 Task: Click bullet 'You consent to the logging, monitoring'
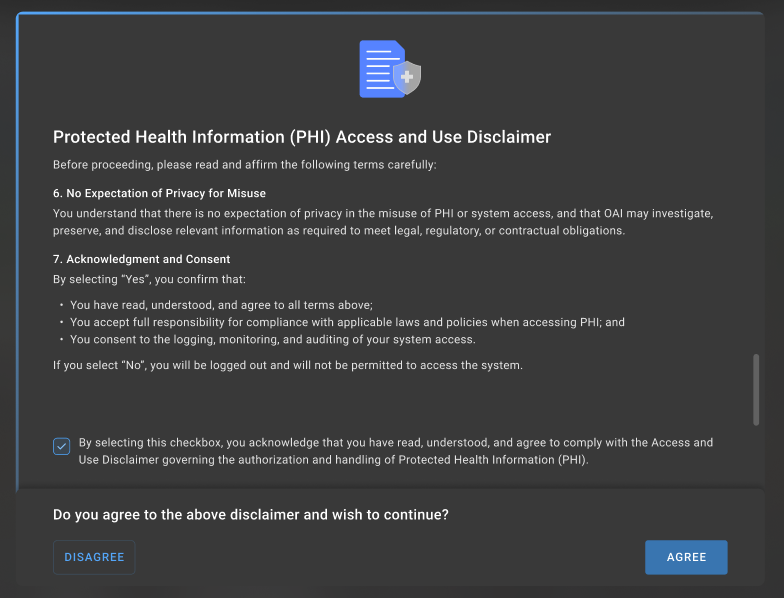point(272,339)
